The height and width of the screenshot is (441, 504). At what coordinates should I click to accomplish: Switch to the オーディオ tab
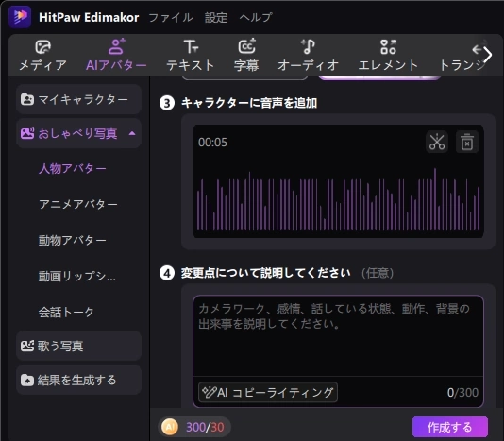308,56
